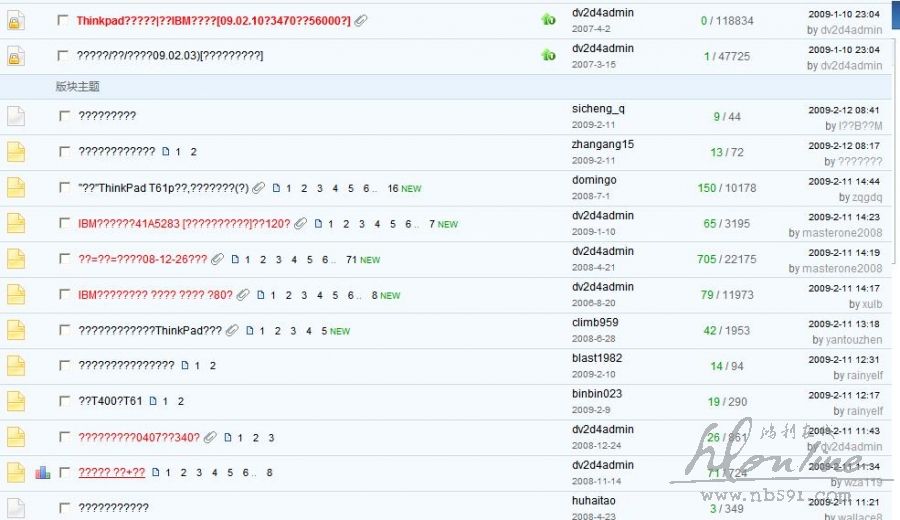Click the yellow folder icon for the blast1982 thread
Image resolution: width=900 pixels, height=520 pixels.
pyautogui.click(x=16, y=365)
